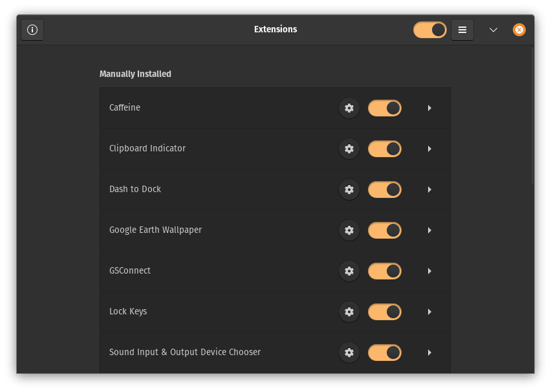Turn off all extensions with the header switch
551x392 pixels.
coord(429,29)
